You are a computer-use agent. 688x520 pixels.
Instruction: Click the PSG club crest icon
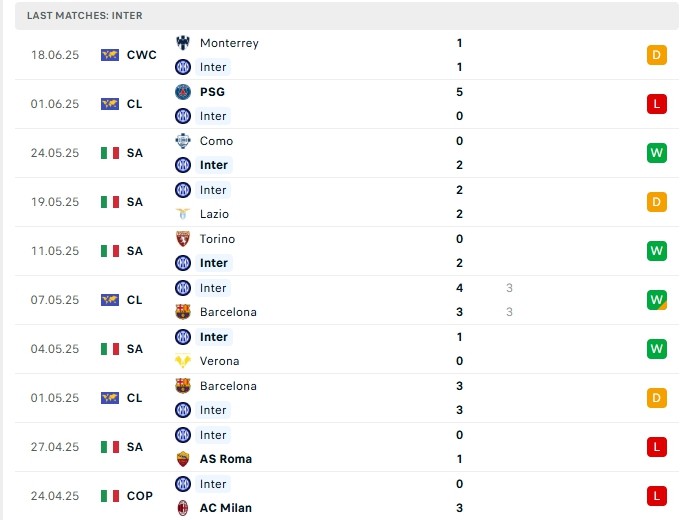[182, 92]
